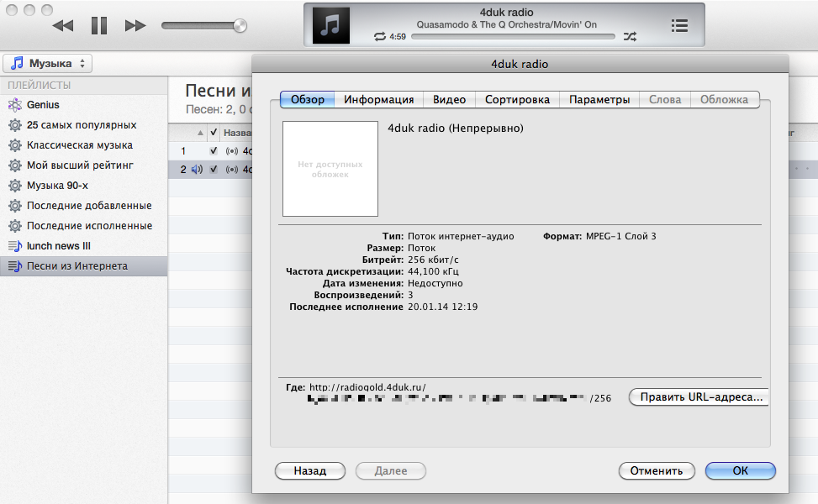The image size is (818, 504).
Task: Open the 25 самых популярных smart playlist
Action: (x=81, y=125)
